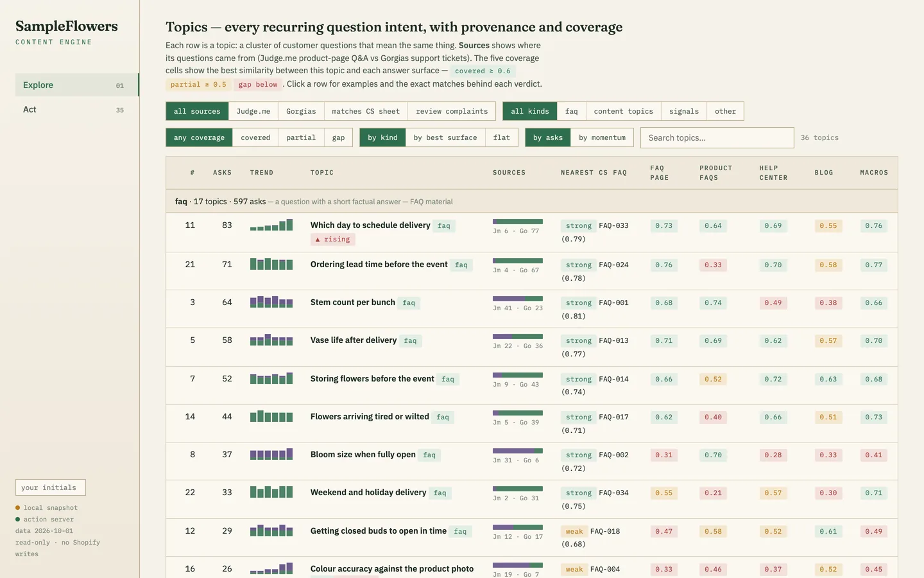Viewport: 924px width, 578px height.
Task: Click the SOURCES column header
Action: [509, 173]
